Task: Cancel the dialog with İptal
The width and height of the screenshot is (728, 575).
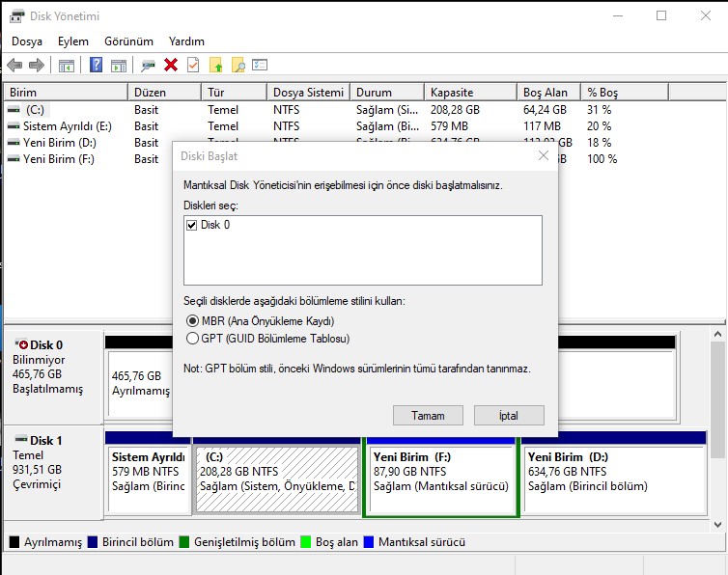Action: (509, 416)
